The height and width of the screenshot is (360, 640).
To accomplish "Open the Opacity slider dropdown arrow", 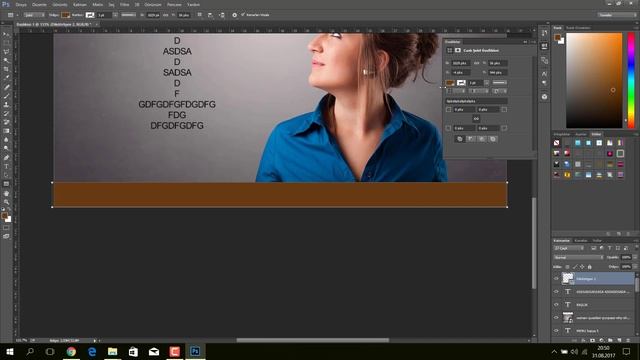I will (x=635, y=257).
